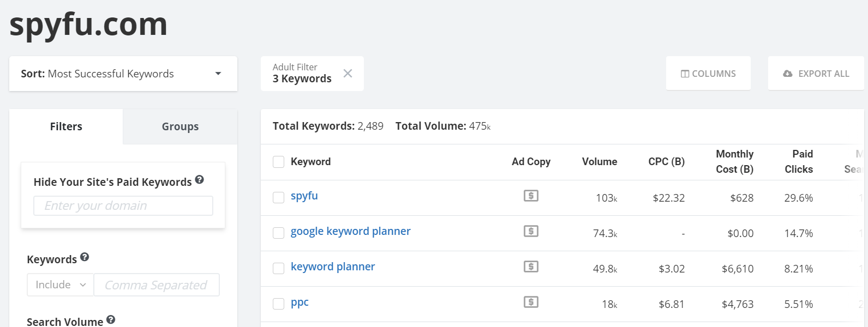This screenshot has height=327, width=868.
Task: Select all keywords via header checkbox
Action: pyautogui.click(x=278, y=162)
